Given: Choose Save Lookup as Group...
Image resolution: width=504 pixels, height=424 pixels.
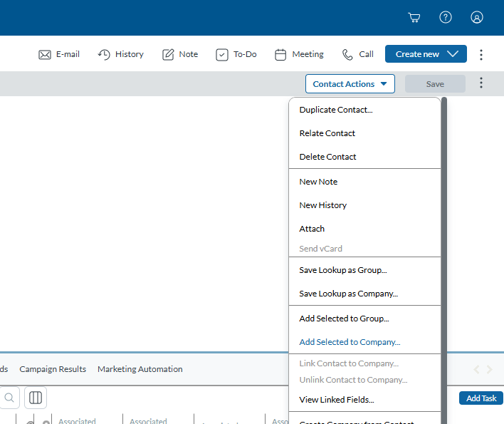Looking at the screenshot, I should coord(364,270).
